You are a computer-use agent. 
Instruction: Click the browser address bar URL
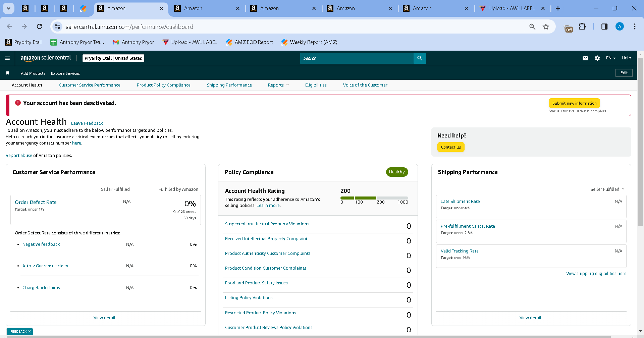pos(129,27)
